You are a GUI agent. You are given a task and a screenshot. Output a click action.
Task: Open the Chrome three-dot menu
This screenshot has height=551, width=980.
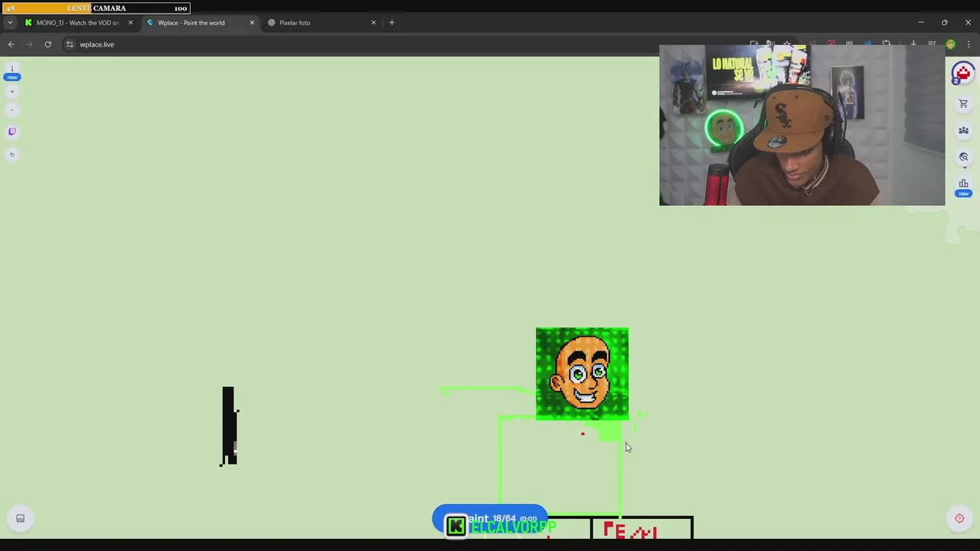pos(969,44)
